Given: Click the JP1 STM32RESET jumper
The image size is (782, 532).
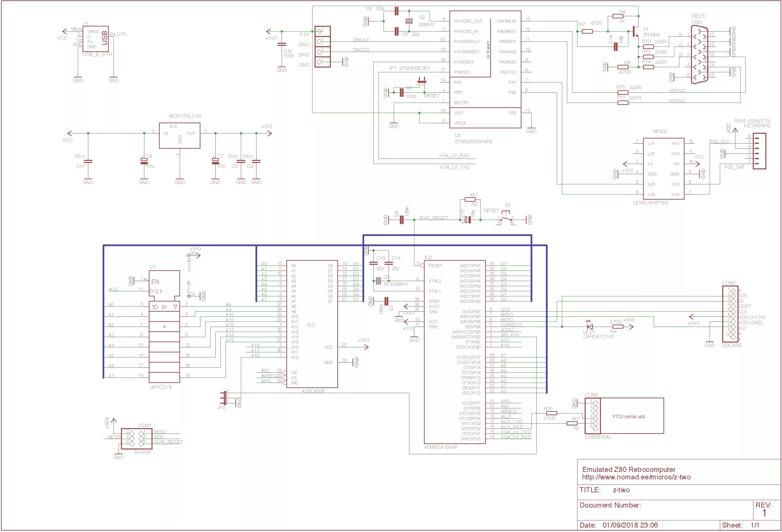Looking at the screenshot, I should tap(422, 81).
